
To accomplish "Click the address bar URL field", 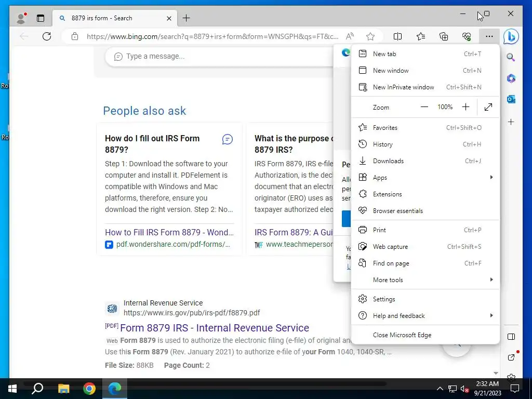I will [212, 36].
